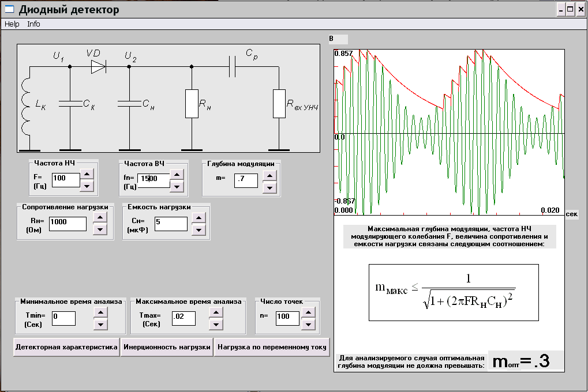This screenshot has width=588, height=392.
Task: Click the diode VD symbol in circuit
Action: click(98, 66)
